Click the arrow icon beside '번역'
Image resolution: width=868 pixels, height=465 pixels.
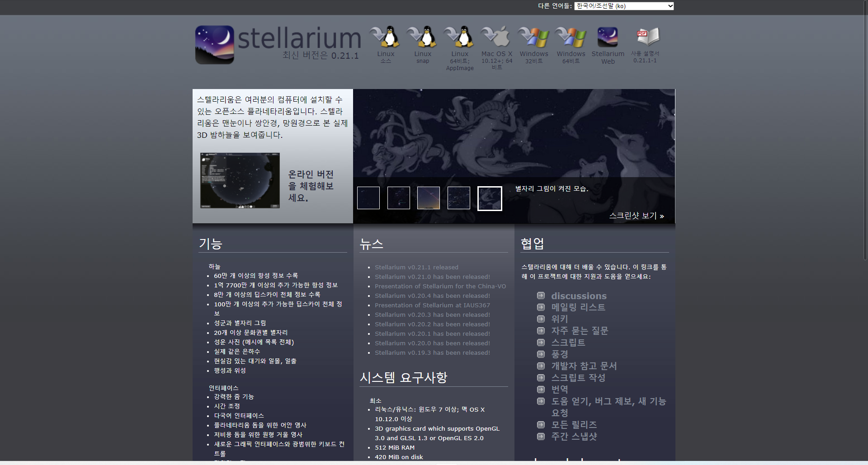pos(541,390)
